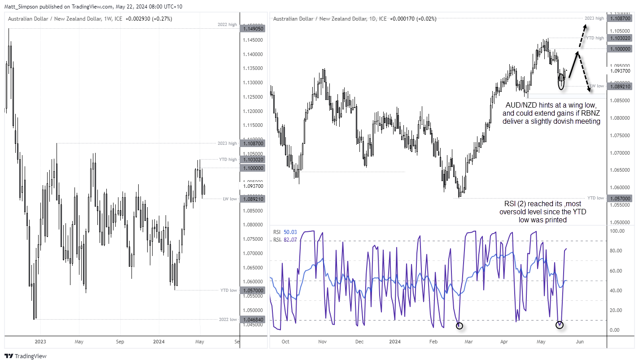Click '2023' on the weekly time axis
The height and width of the screenshot is (364, 639).
coord(40,342)
